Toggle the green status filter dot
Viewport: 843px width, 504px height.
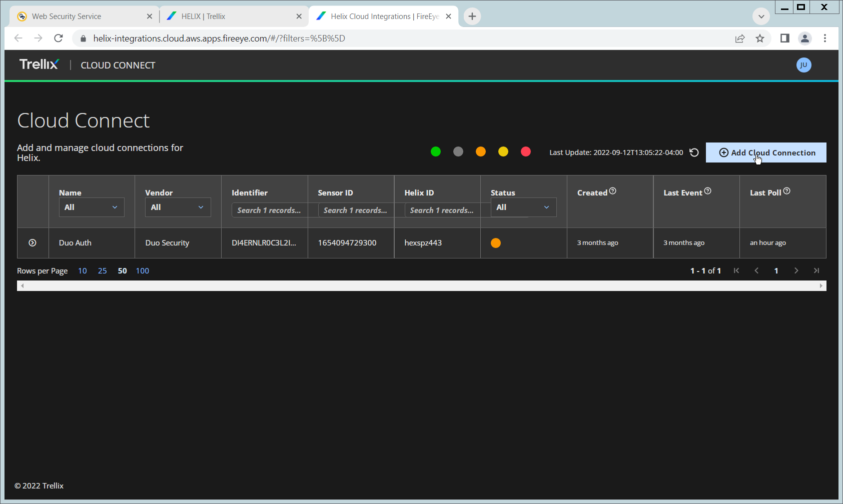tap(436, 152)
